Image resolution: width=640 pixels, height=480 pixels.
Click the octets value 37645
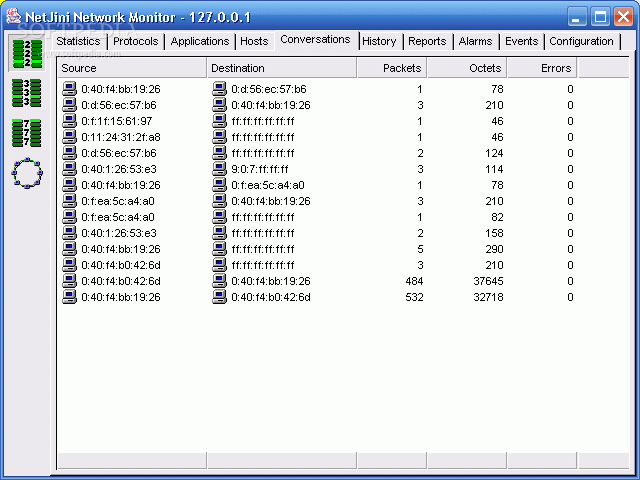pyautogui.click(x=488, y=281)
